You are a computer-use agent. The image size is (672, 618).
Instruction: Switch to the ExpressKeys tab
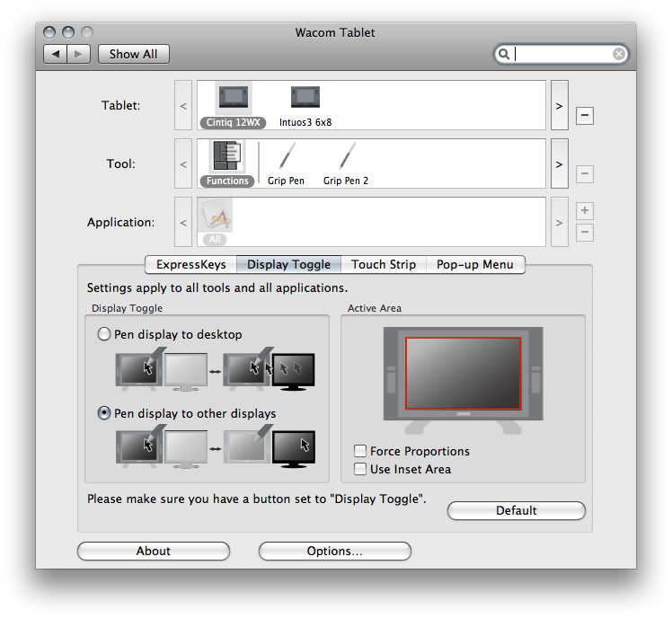coord(190,264)
